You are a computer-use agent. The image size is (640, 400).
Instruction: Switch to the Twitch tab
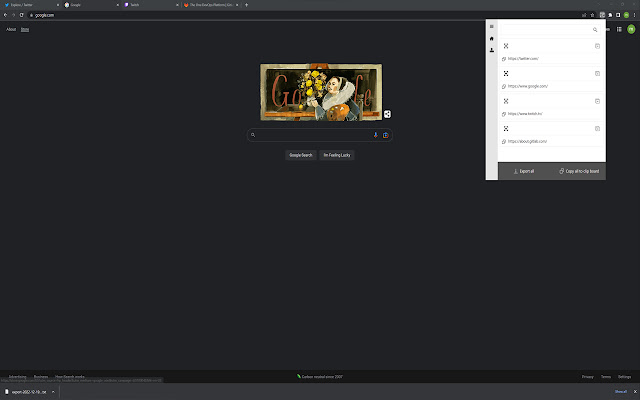click(151, 5)
